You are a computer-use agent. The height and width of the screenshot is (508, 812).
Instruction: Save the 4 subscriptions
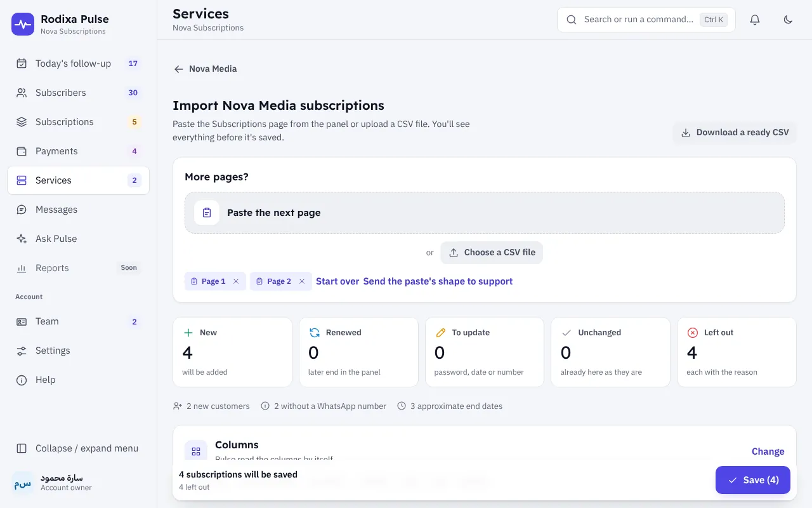point(753,480)
